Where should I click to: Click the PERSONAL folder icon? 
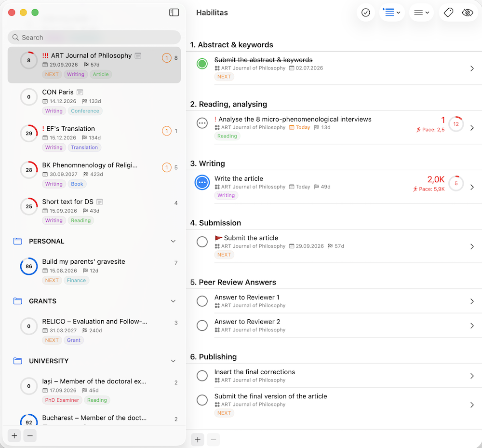tap(18, 241)
